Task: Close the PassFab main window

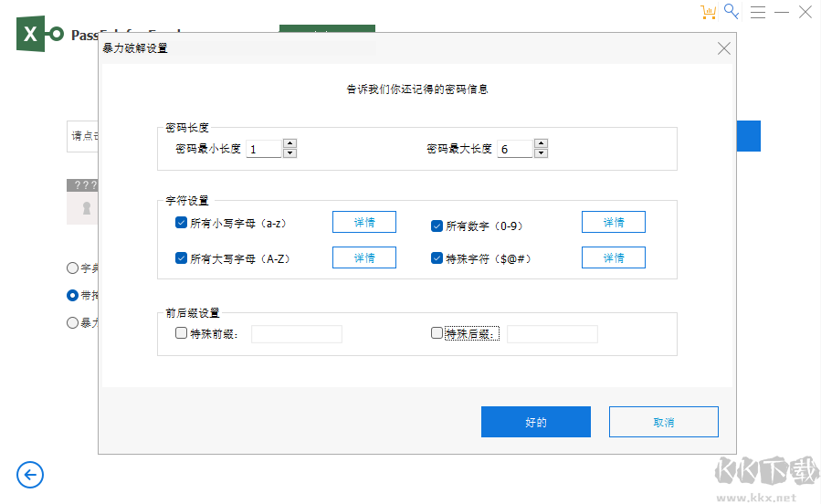Action: click(x=805, y=12)
